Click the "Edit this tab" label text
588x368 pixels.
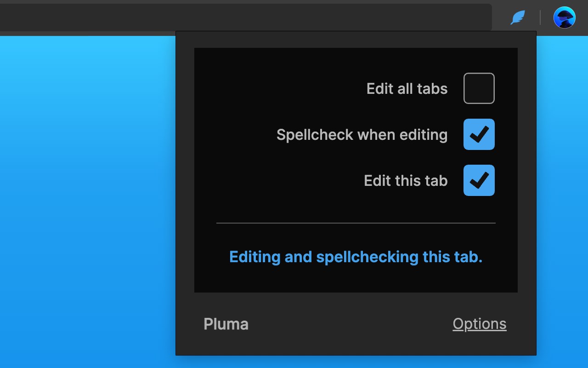tap(405, 180)
